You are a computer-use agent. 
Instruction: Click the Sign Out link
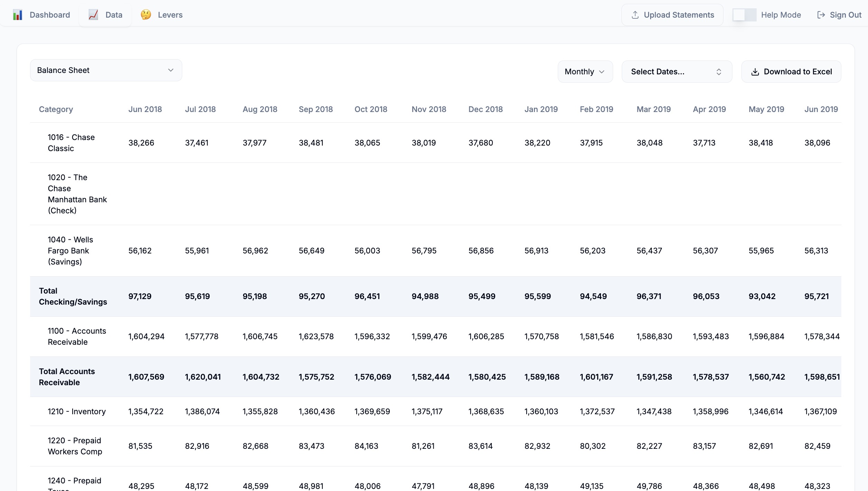(x=845, y=15)
